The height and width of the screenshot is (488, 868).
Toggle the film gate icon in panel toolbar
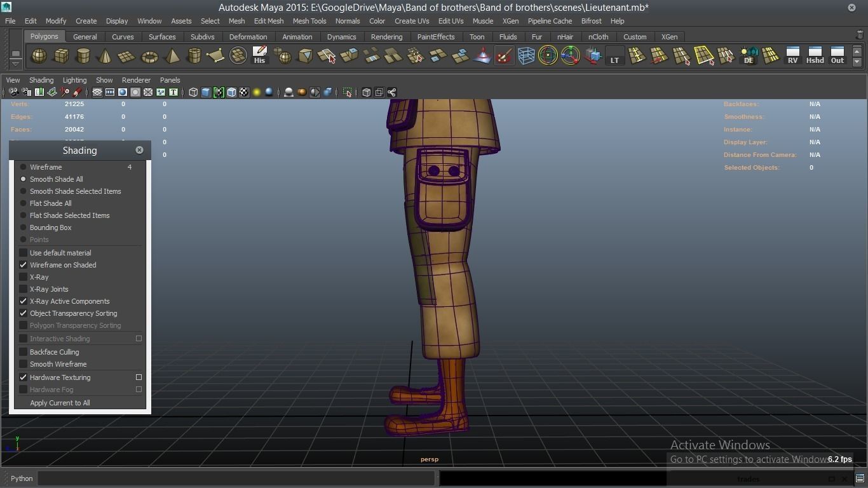110,92
